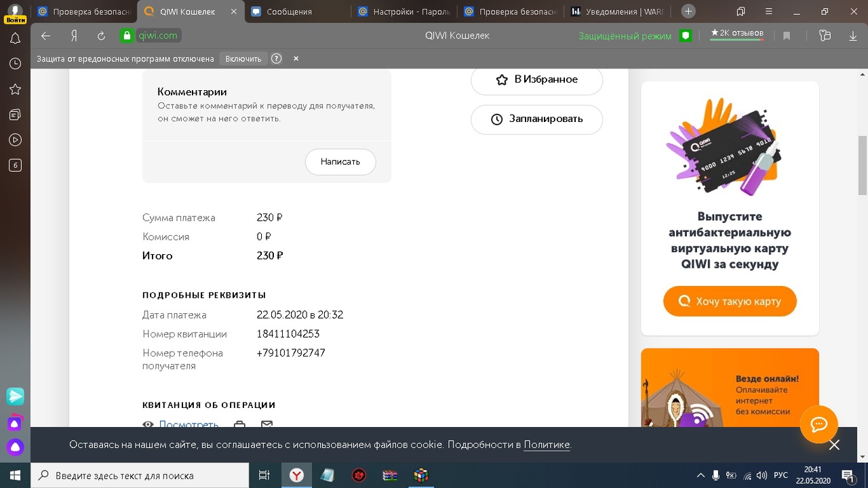Screen dimensions: 868x488
Task: Click the malware protection help question mark
Action: pyautogui.click(x=276, y=59)
